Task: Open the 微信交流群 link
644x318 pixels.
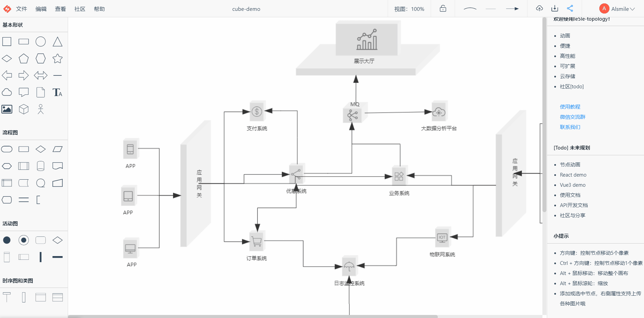Action: coord(573,117)
